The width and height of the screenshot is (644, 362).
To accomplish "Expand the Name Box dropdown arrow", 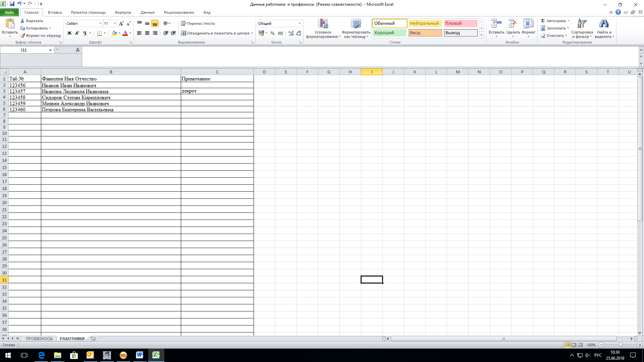I will (50, 50).
